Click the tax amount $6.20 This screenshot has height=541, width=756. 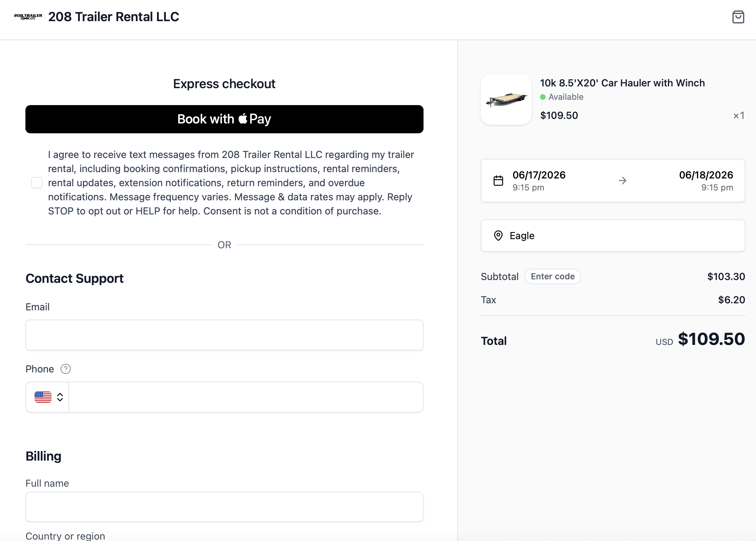731,300
